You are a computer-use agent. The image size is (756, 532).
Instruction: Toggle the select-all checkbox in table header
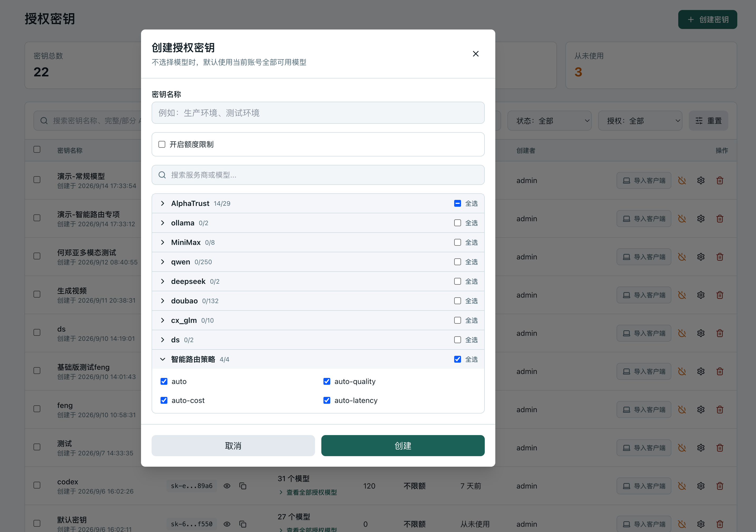(x=37, y=149)
